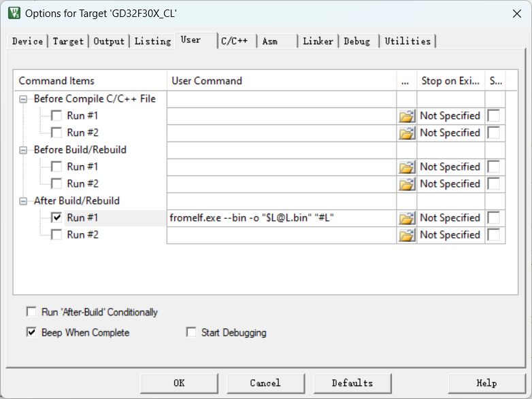Tick the S... column checkbox for Before Build Run #2
Image resolution: width=532 pixels, height=399 pixels.
[494, 184]
